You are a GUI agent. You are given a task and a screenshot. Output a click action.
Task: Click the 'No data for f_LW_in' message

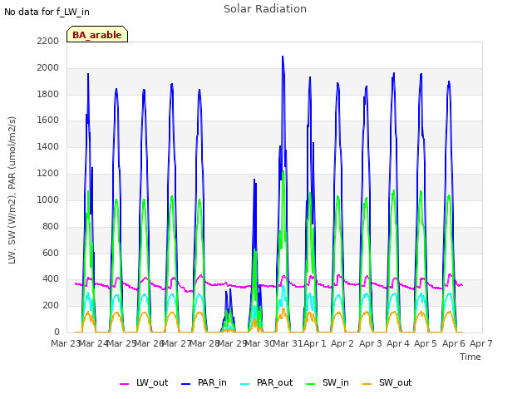coord(47,12)
